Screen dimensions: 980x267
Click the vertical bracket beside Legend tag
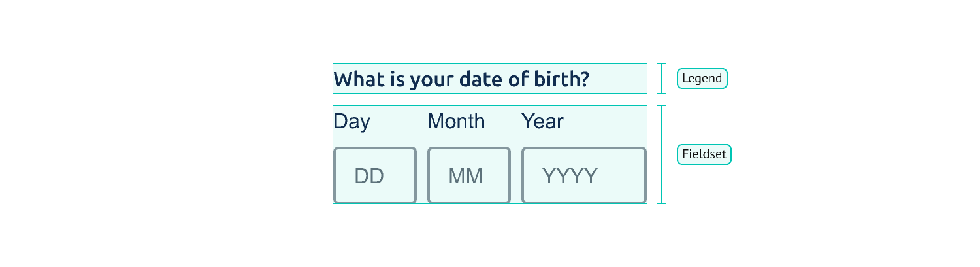[662, 79]
